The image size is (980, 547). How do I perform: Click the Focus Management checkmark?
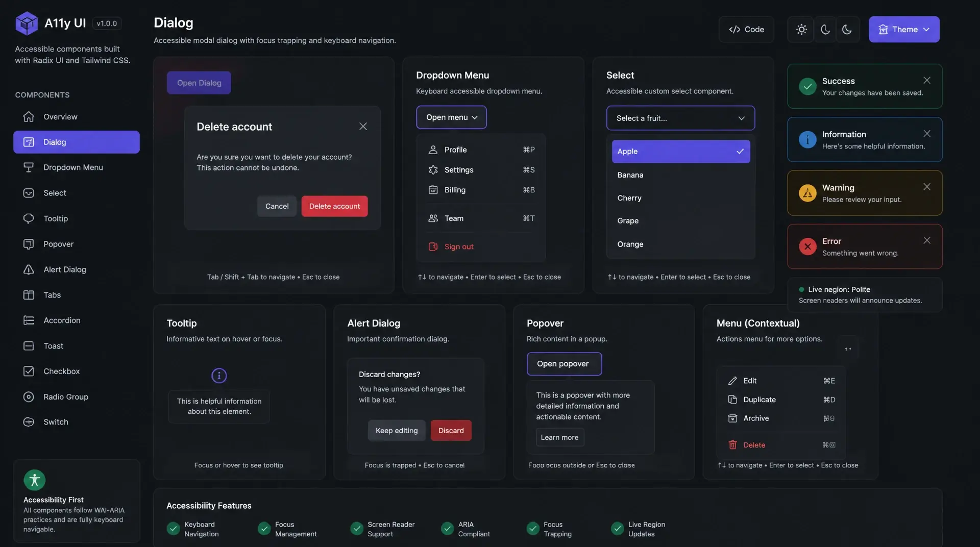[x=264, y=529]
